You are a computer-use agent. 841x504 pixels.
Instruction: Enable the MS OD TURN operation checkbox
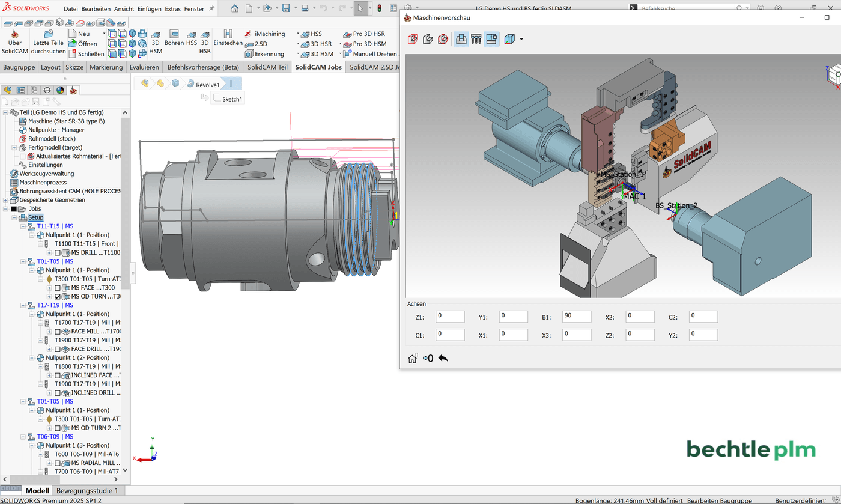pyautogui.click(x=58, y=296)
